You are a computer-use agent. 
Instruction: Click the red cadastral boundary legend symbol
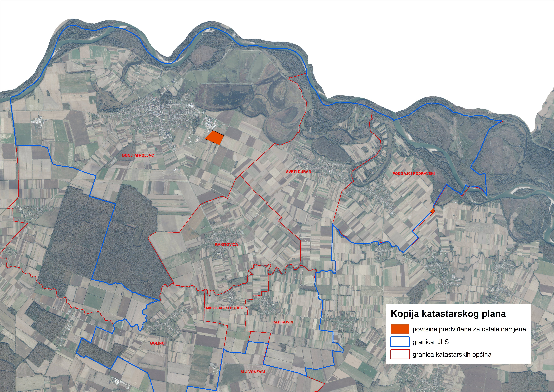point(400,354)
